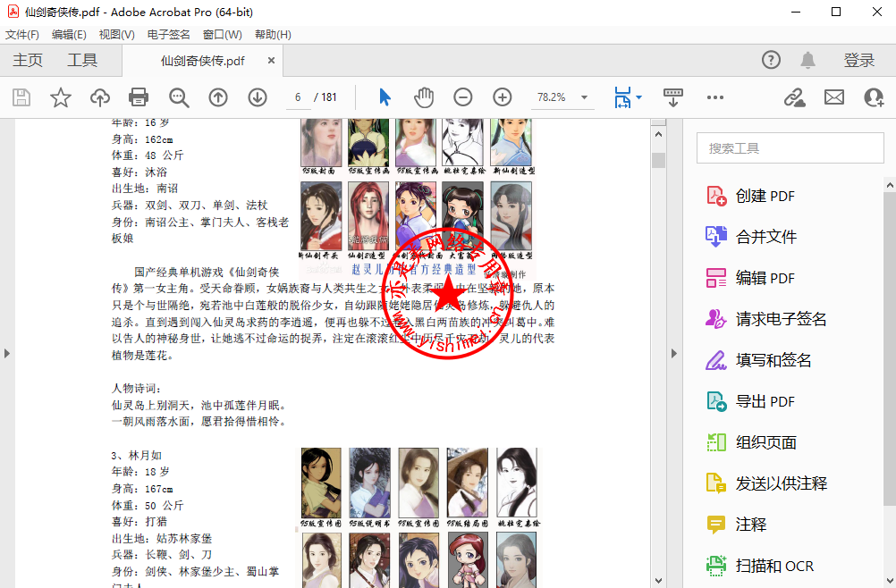This screenshot has width=896, height=588.
Task: Click the tools pane scroll up arrow
Action: point(890,186)
